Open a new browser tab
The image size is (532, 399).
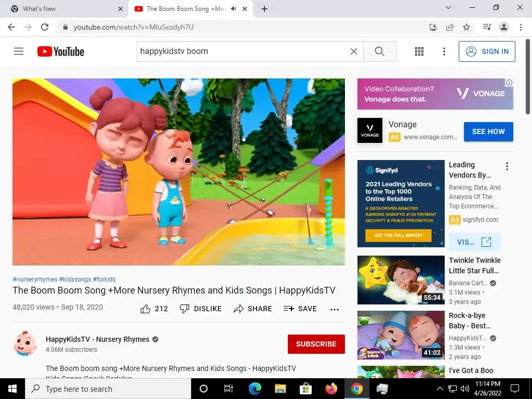tap(264, 9)
